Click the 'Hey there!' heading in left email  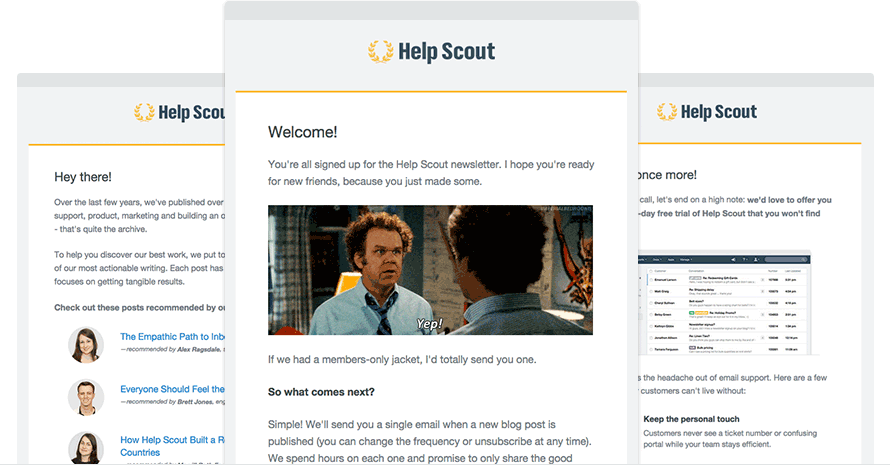point(83,177)
